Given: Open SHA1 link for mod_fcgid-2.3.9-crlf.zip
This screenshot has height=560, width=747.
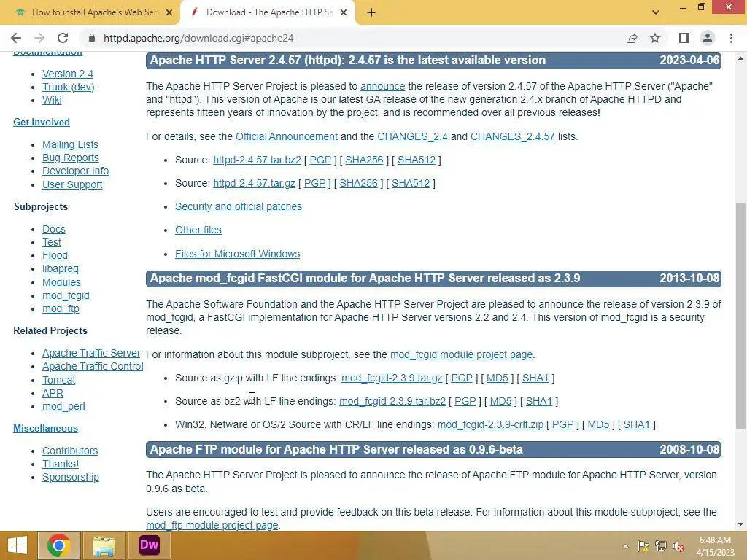Looking at the screenshot, I should click(636, 425).
